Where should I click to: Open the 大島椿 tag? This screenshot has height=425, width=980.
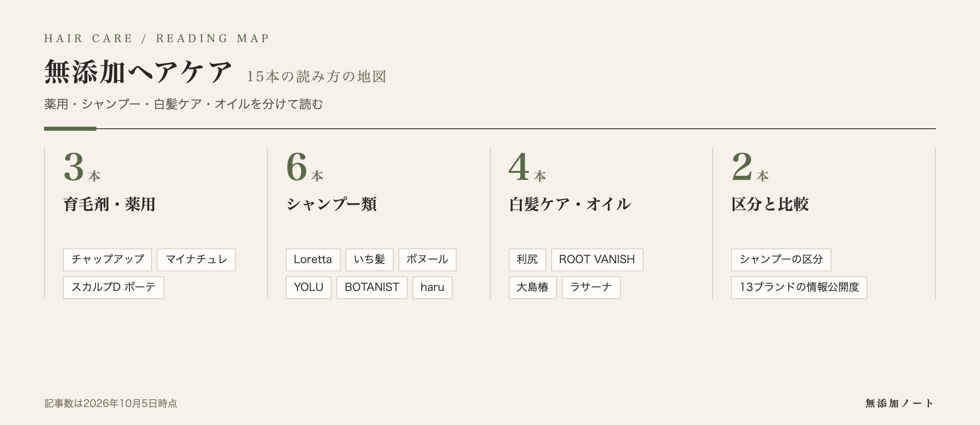click(x=532, y=287)
